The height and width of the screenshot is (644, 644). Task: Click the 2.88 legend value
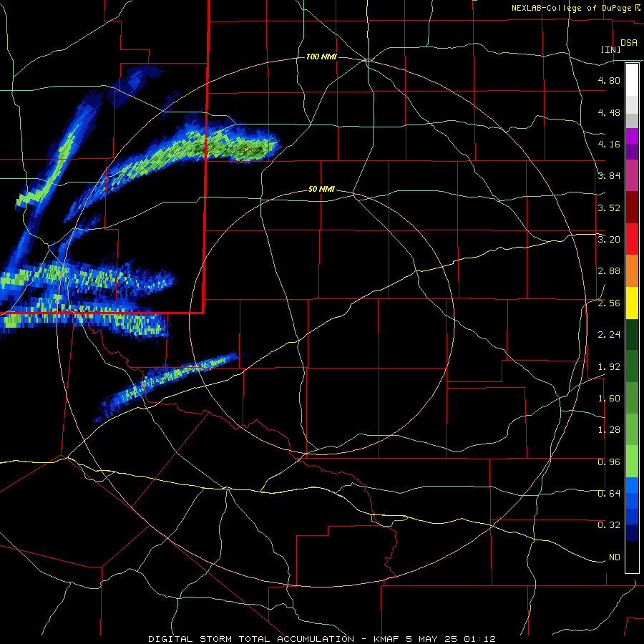pos(609,271)
